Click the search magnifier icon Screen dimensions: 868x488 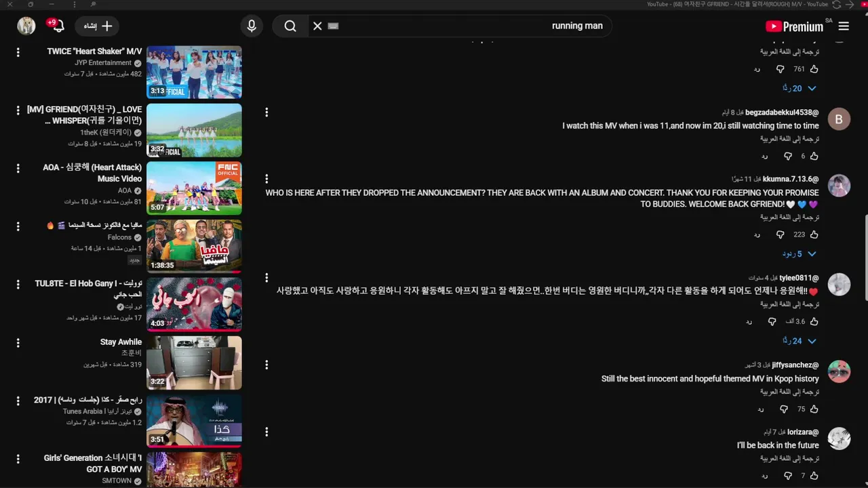point(290,26)
